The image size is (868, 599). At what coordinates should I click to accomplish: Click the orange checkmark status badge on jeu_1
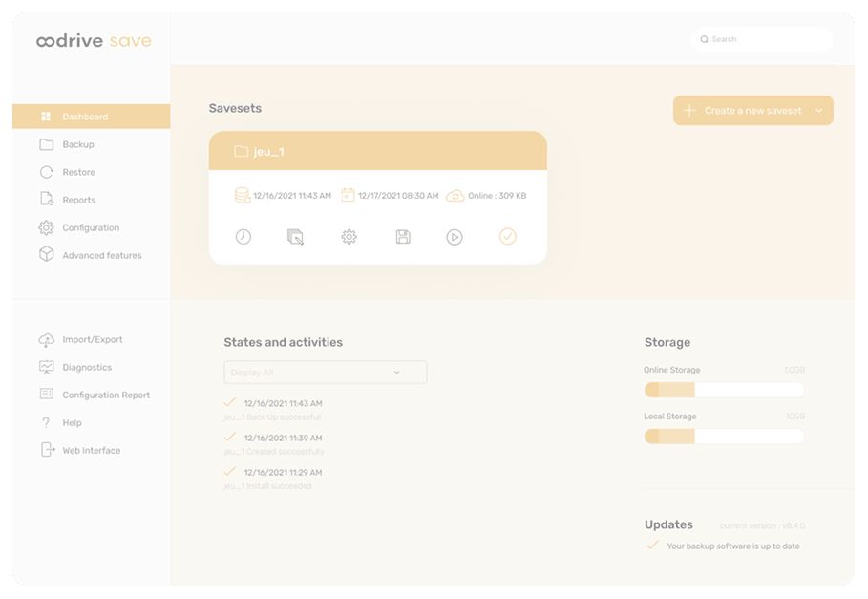(x=507, y=236)
